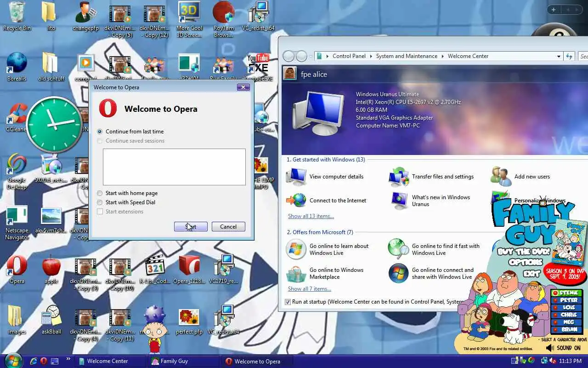Select the apple desktop icon
Image resolution: width=588 pixels, height=368 pixels.
click(x=51, y=270)
